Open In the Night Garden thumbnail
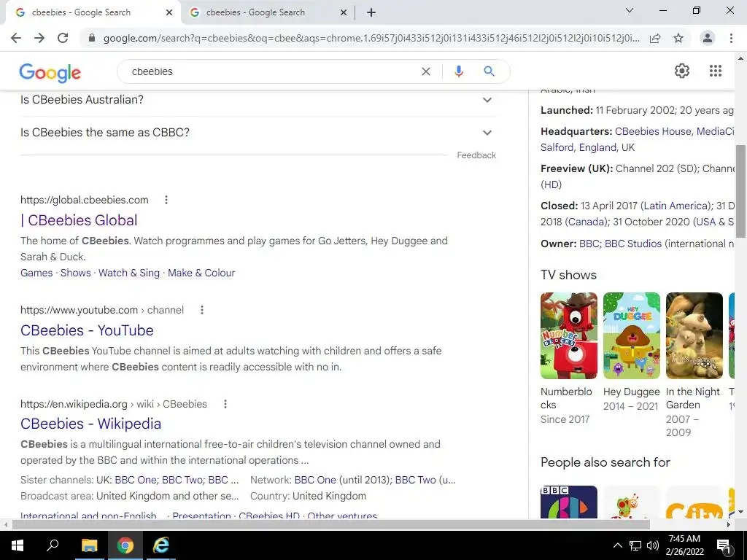 [x=694, y=335]
